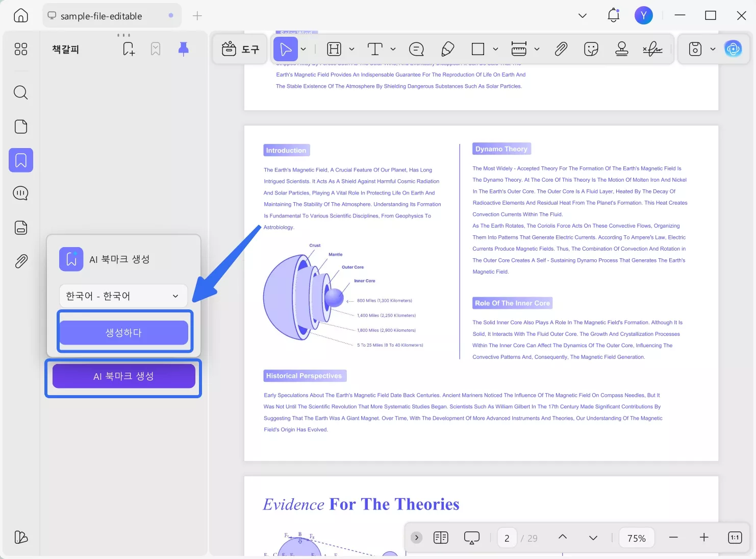The height and width of the screenshot is (559, 756).
Task: Click the 75% zoom level field
Action: 637,538
